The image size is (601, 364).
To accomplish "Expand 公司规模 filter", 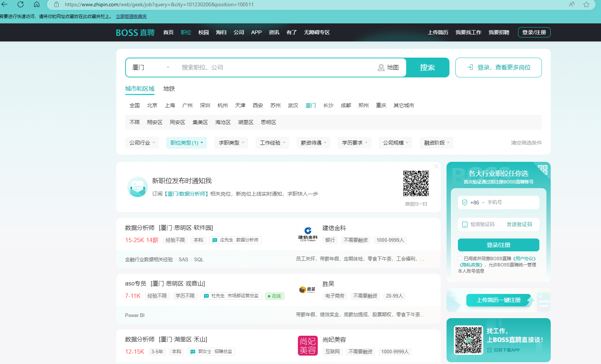I will tap(396, 143).
